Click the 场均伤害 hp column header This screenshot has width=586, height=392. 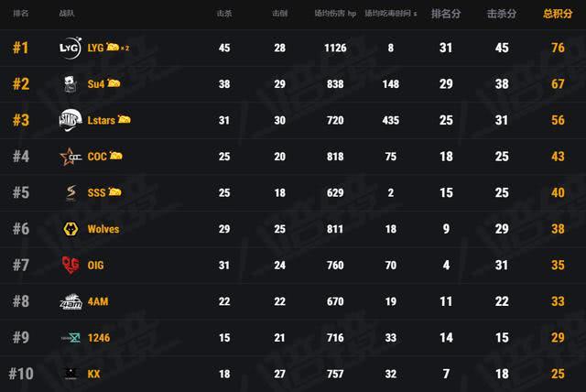click(x=334, y=15)
